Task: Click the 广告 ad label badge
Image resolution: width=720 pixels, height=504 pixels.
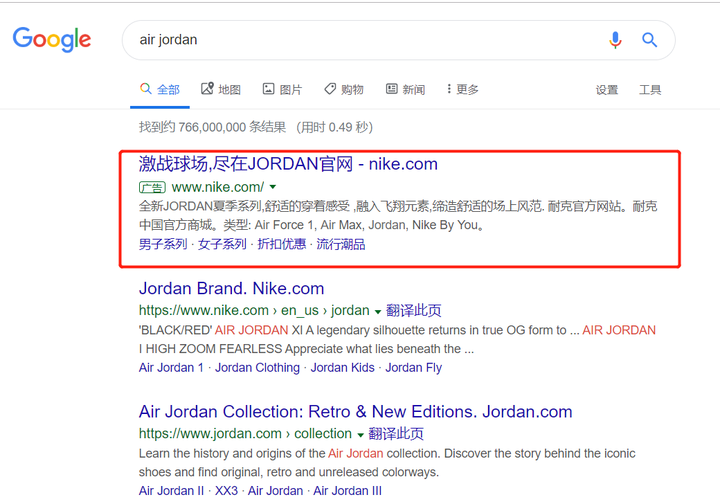Action: (x=152, y=187)
